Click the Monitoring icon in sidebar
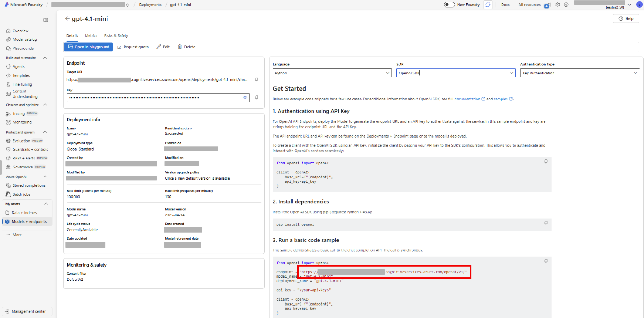644x318 pixels. (x=8, y=122)
